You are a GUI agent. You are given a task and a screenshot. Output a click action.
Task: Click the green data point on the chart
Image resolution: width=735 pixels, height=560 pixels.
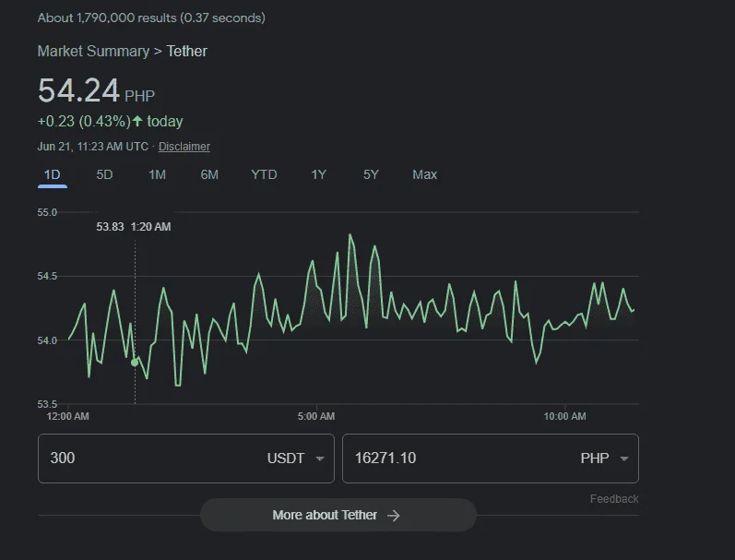[135, 363]
